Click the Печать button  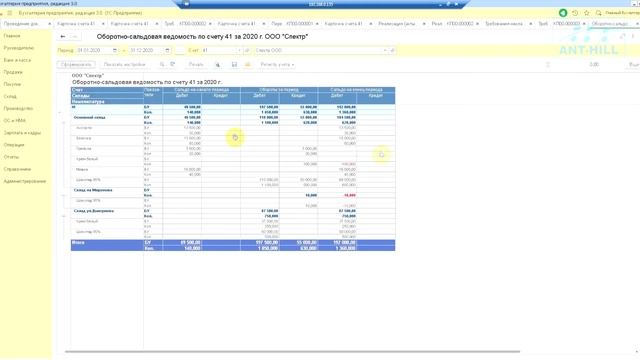(196, 64)
